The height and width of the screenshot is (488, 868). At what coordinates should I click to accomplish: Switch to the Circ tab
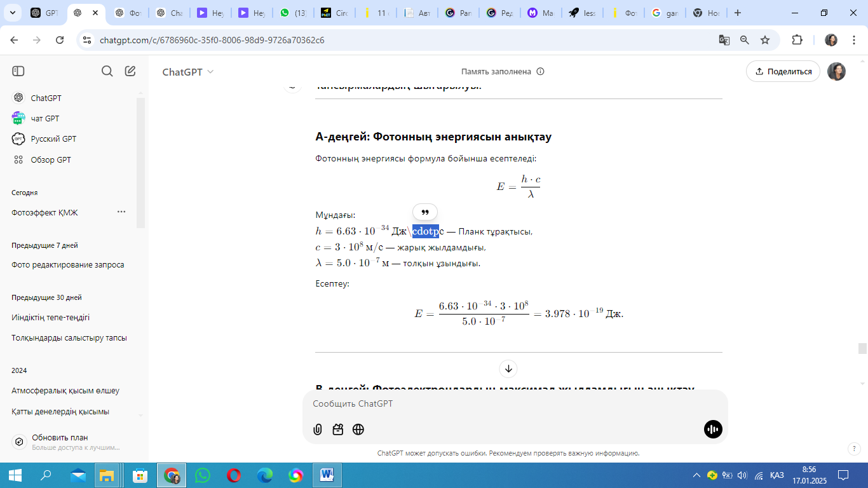click(x=335, y=13)
